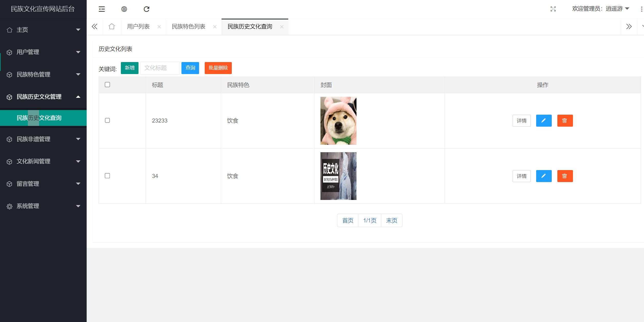Toggle the select-all checkbox in table header

[107, 85]
